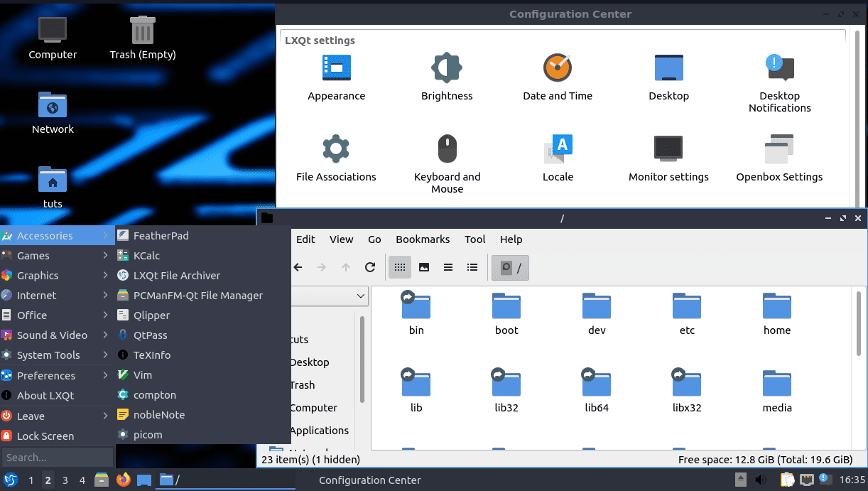Switch file manager to thumbnail view

[424, 267]
